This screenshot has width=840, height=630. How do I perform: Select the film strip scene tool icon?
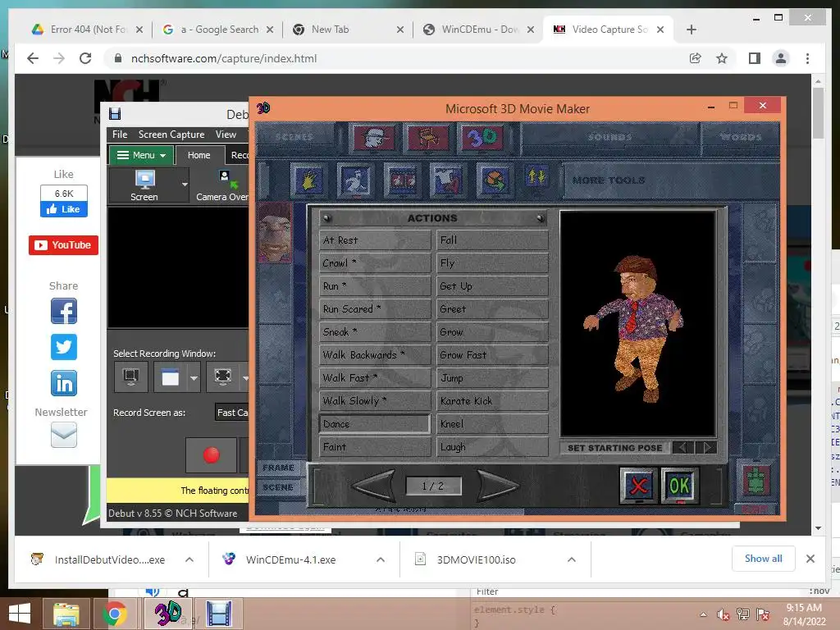pyautogui.click(x=402, y=180)
